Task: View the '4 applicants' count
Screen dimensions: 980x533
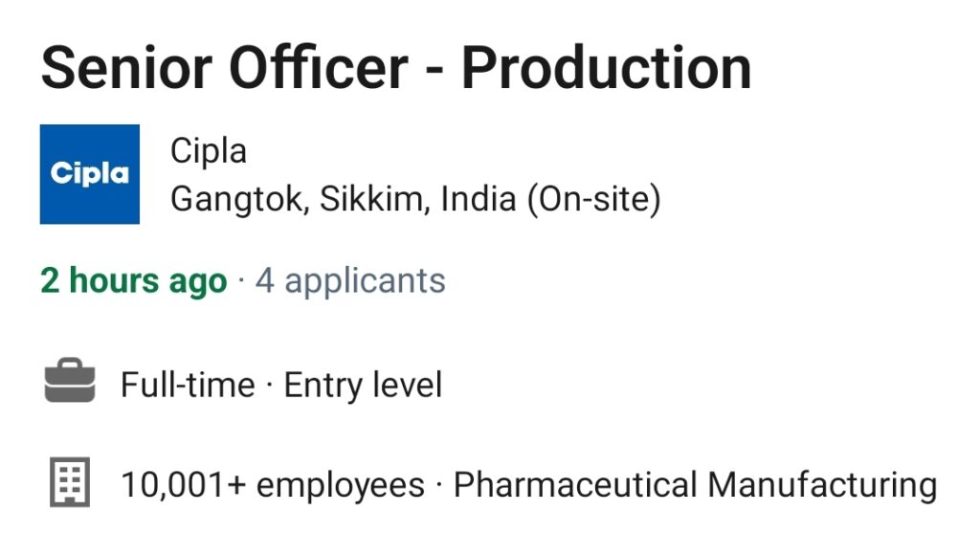Action: tap(350, 281)
